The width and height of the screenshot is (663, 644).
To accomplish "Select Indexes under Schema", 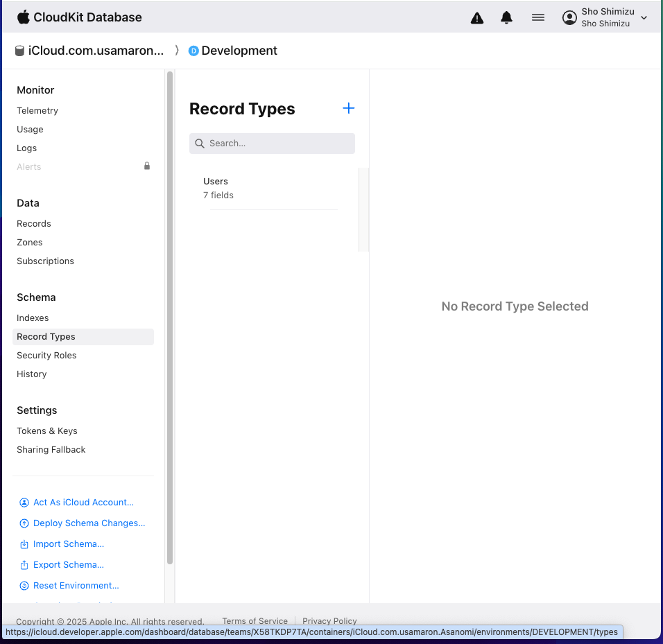I will (x=33, y=318).
